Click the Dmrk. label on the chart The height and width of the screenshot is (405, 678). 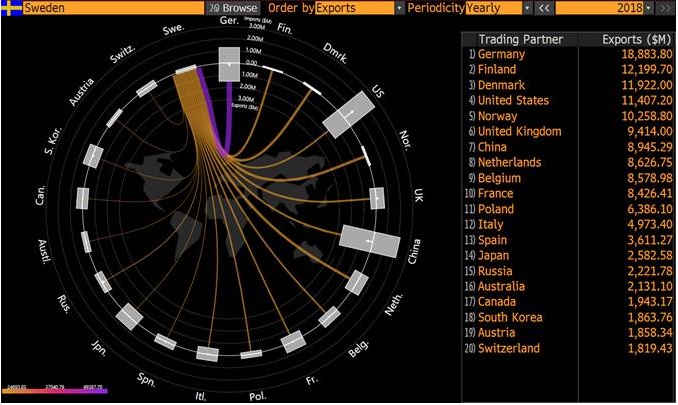335,53
